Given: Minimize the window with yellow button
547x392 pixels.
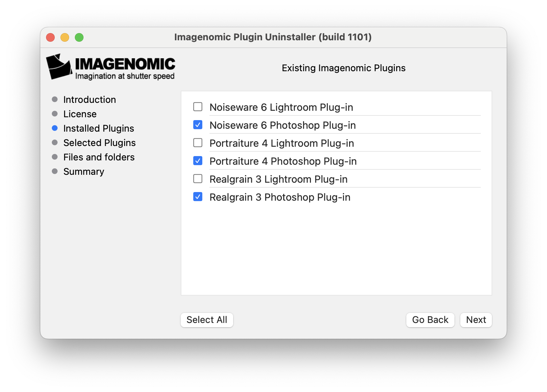Looking at the screenshot, I should click(x=65, y=37).
